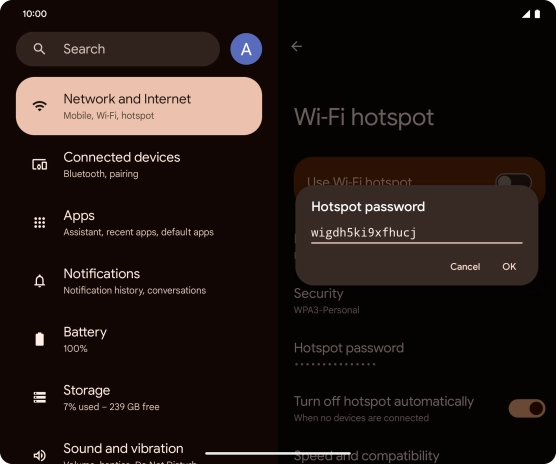The width and height of the screenshot is (556, 464).
Task: Cancel the Hotspot password dialog
Action: (x=465, y=267)
